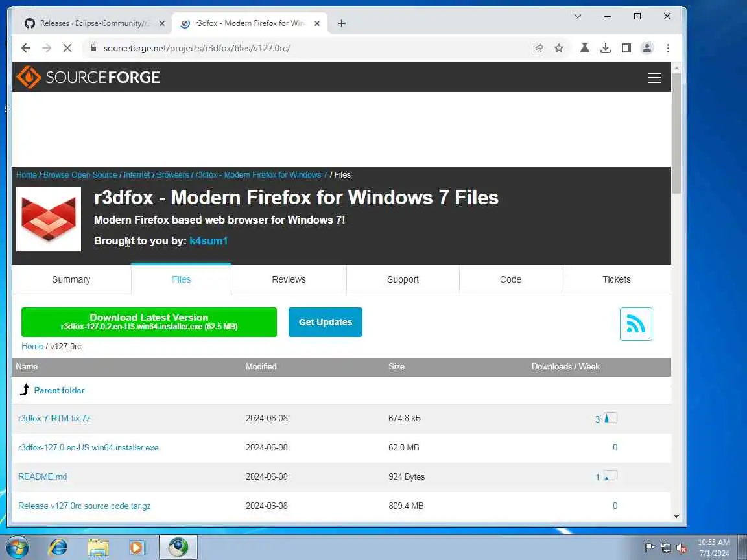Open a new browser tab

click(x=342, y=23)
